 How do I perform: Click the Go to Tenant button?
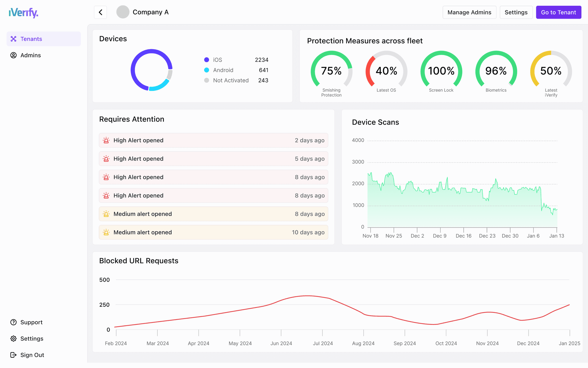558,12
